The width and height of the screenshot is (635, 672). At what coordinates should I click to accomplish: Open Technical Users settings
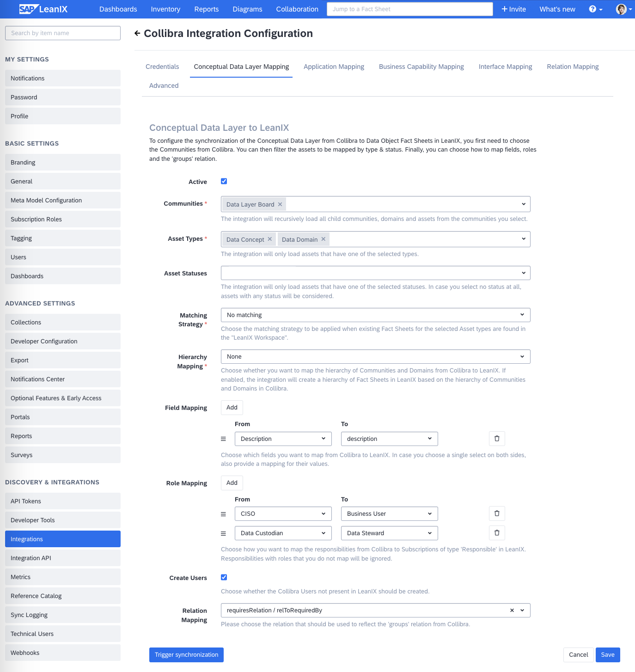point(63,634)
